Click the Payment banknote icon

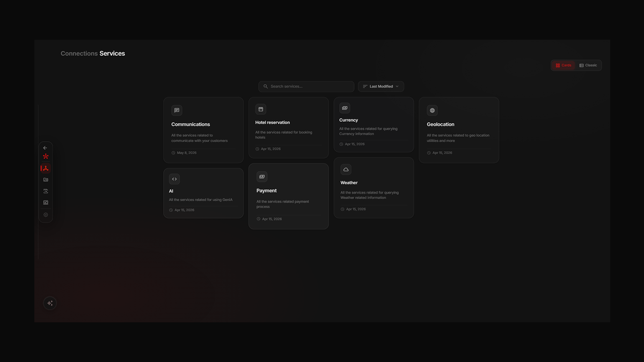click(x=262, y=176)
